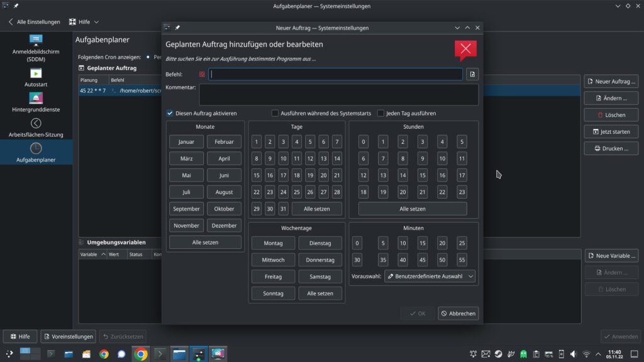The image size is (644, 362).
Task: Click 'Alle setzen' in the Tage grid
Action: [317, 209]
